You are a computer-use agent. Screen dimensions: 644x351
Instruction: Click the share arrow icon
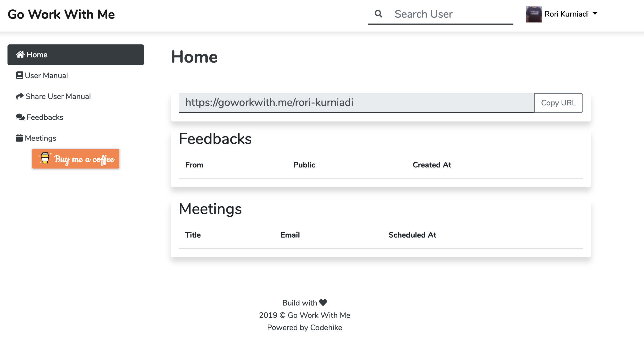(x=20, y=96)
